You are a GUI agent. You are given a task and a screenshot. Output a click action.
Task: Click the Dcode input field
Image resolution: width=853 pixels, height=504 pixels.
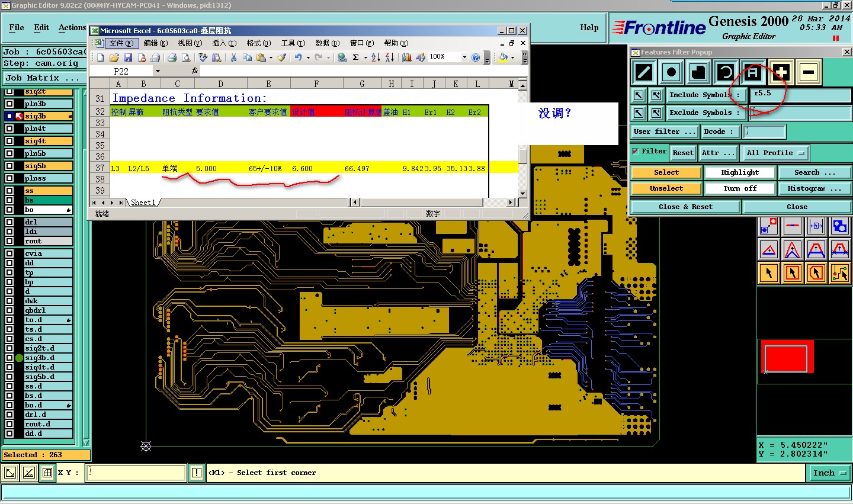764,131
